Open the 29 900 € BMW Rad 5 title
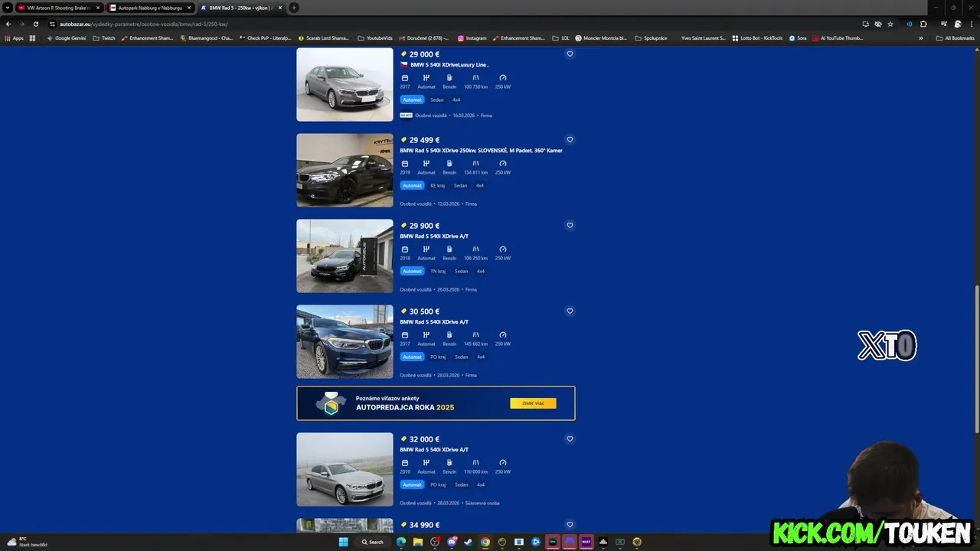This screenshot has height=551, width=980. 434,236
